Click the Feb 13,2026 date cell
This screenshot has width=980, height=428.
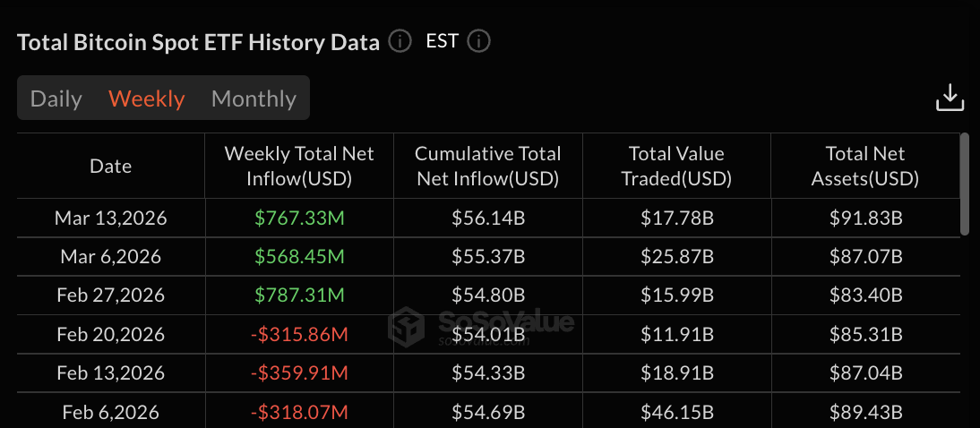(110, 373)
